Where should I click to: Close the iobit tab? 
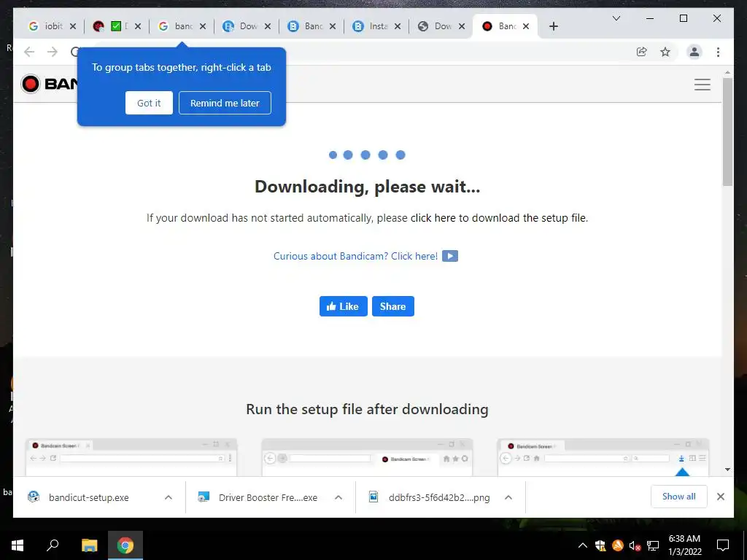pyautogui.click(x=72, y=26)
